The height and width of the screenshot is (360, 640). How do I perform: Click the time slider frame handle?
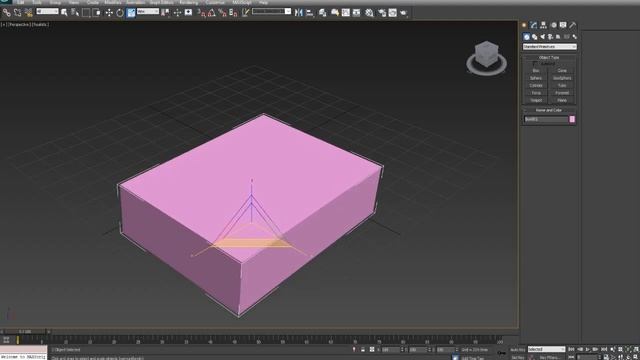tap(25, 331)
